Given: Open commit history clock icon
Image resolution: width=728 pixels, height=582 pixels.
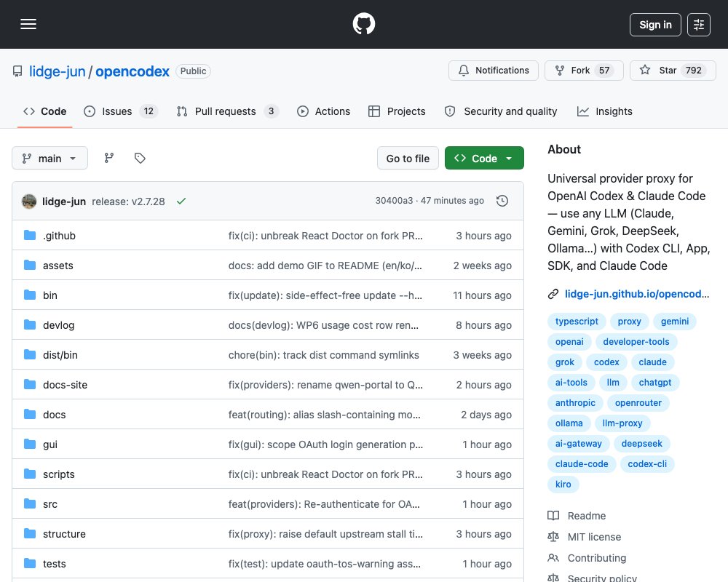Looking at the screenshot, I should pyautogui.click(x=502, y=201).
